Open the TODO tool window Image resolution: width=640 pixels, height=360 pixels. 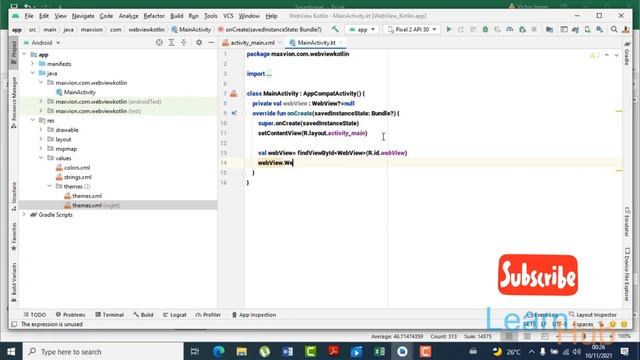tap(35, 315)
